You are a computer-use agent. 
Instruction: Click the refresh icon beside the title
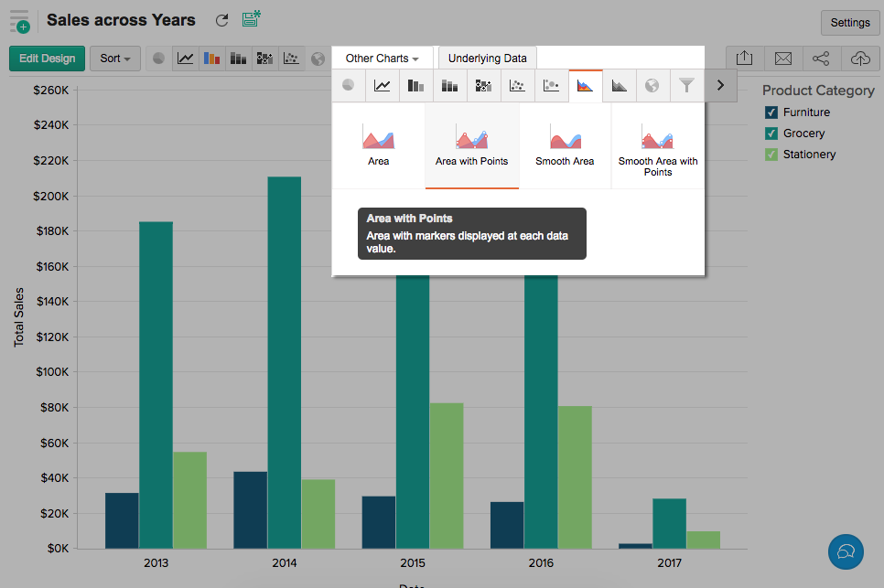click(221, 20)
